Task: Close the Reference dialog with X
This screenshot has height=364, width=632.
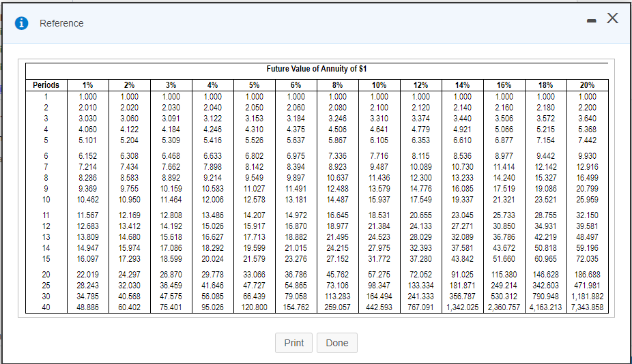Action: (x=612, y=18)
